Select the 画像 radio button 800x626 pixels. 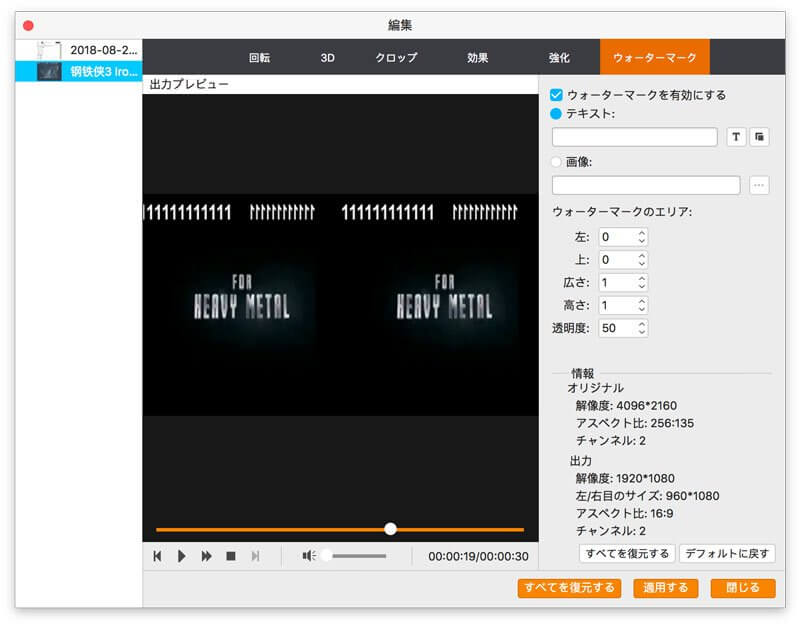coord(556,162)
